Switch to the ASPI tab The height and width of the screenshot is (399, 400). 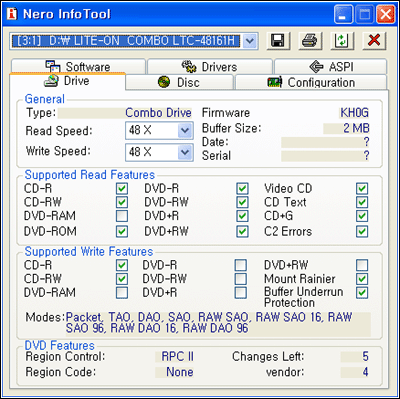pos(331,67)
